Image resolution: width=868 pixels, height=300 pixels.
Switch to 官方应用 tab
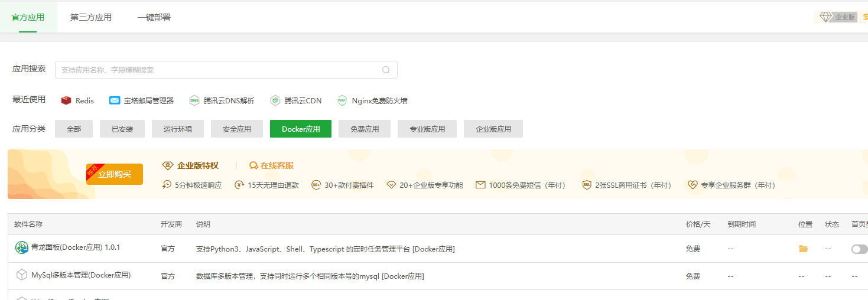(28, 17)
